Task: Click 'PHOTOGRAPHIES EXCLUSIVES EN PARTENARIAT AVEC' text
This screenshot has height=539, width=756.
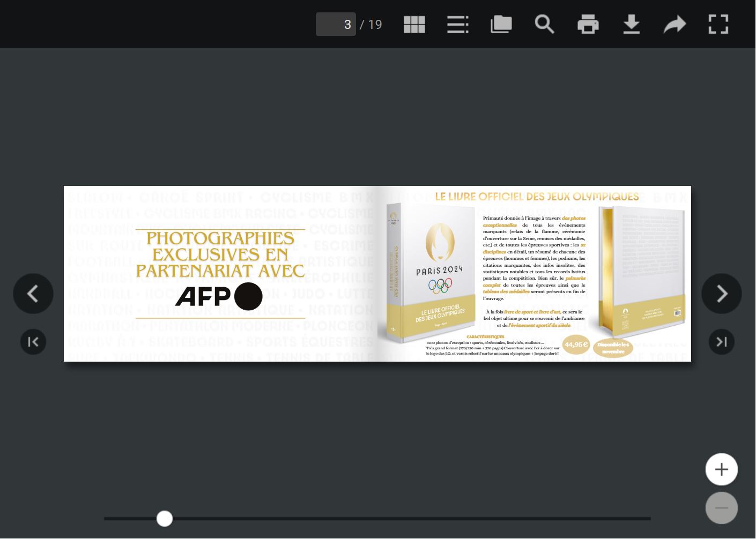Action: pos(220,254)
